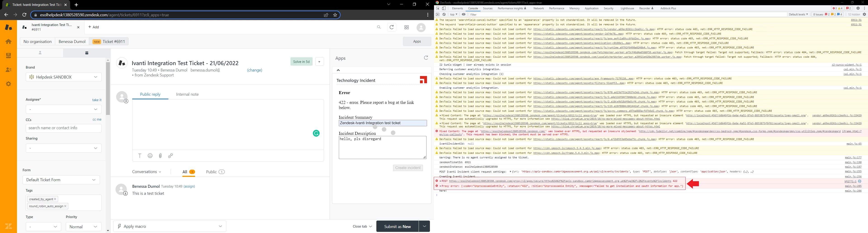Open the DevTools Application tab

point(592,8)
